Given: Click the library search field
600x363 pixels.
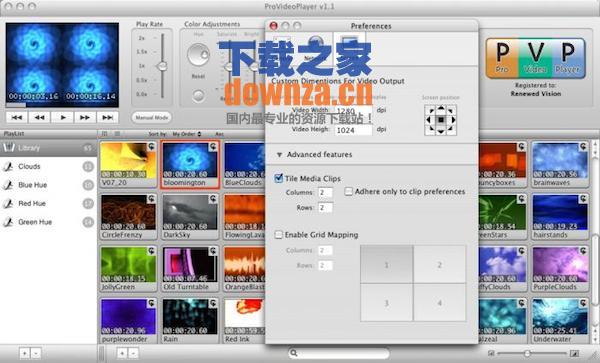Looking at the screenshot, I should tap(339, 353).
